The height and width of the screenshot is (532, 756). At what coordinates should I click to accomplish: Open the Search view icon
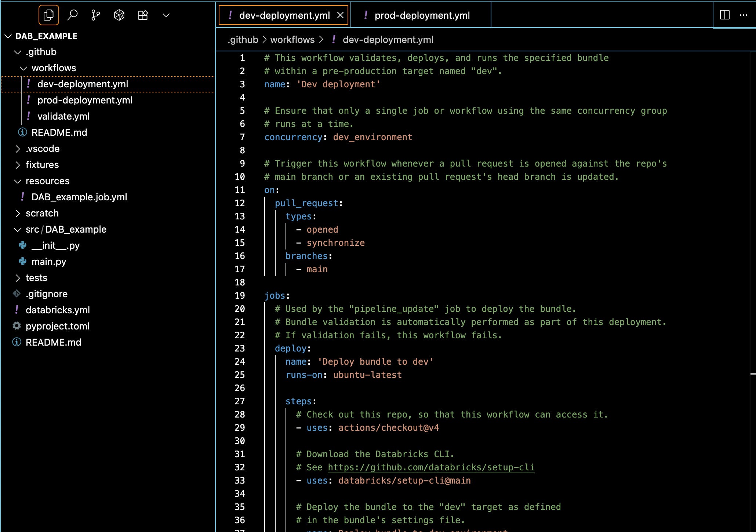72,15
